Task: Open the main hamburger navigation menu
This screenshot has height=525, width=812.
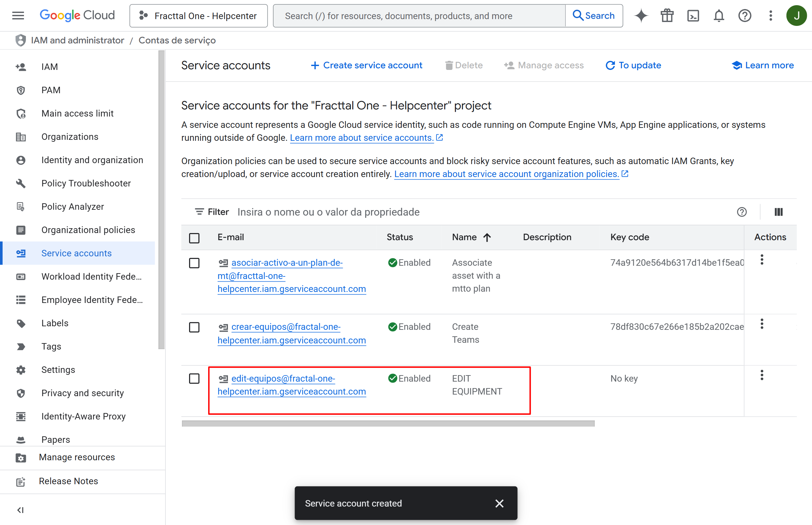Action: coord(18,16)
